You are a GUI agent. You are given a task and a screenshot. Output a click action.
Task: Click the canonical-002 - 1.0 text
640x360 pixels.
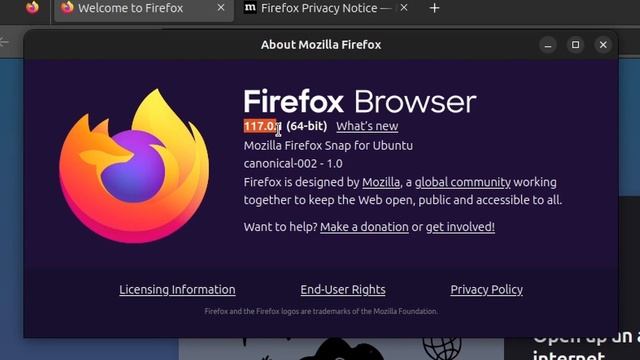point(293,164)
